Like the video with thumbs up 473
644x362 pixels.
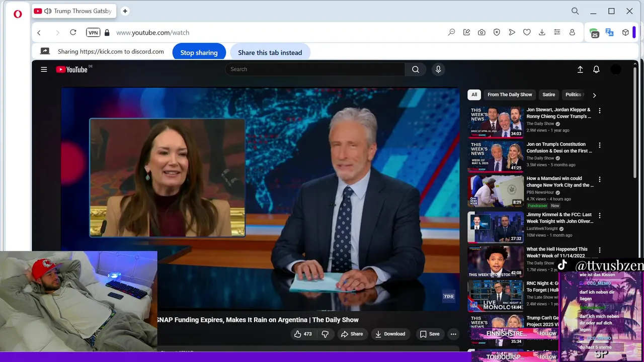[303, 334]
